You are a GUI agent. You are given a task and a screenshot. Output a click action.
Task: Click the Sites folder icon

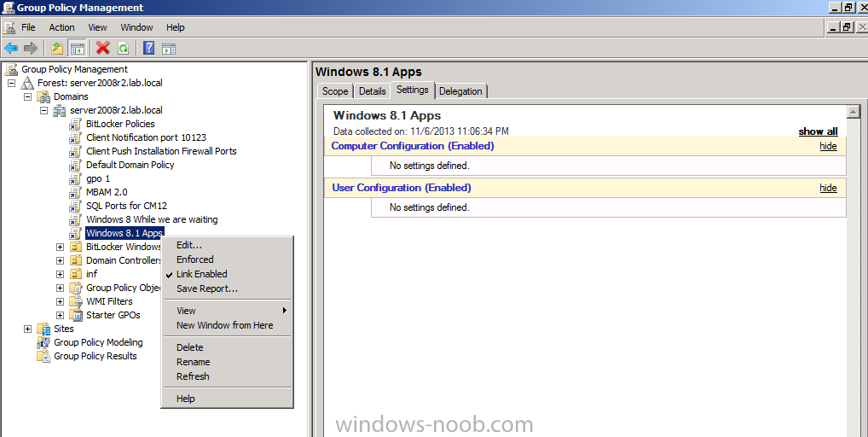click(43, 329)
